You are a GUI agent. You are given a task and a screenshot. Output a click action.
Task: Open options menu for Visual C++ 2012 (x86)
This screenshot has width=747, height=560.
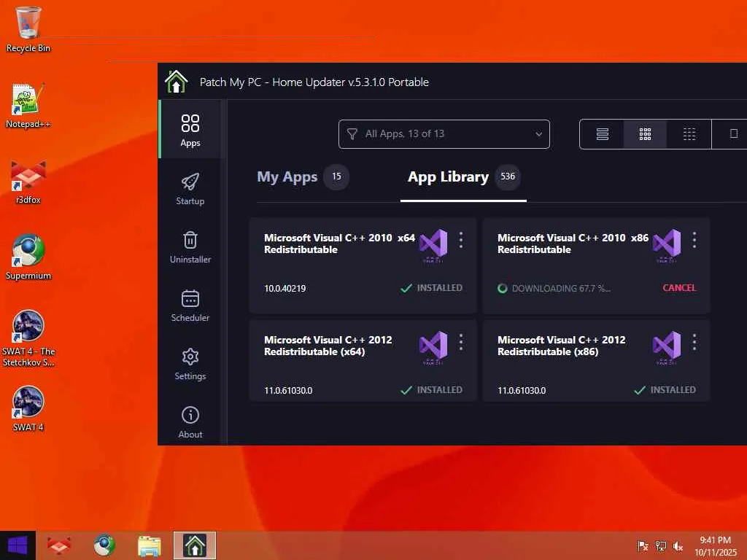[x=694, y=342]
